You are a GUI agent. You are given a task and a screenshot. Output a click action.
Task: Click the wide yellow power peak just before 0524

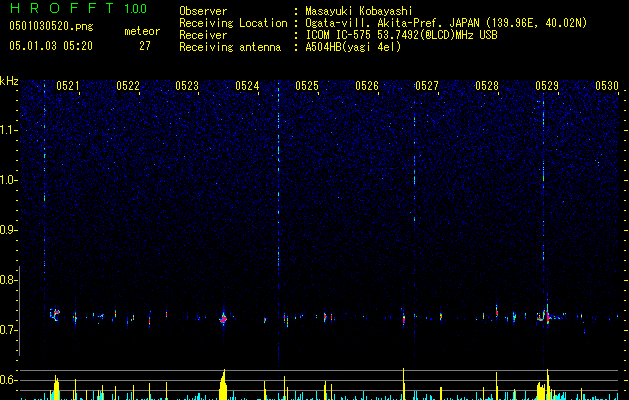point(223,385)
